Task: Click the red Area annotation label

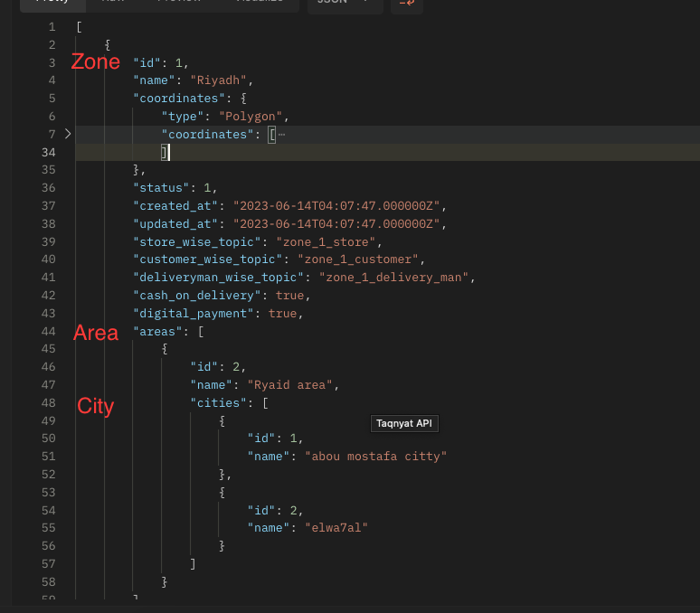Action: click(x=96, y=333)
